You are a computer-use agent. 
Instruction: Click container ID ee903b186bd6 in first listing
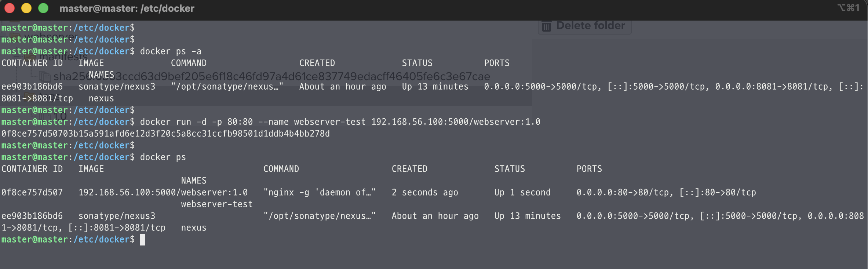(x=32, y=87)
